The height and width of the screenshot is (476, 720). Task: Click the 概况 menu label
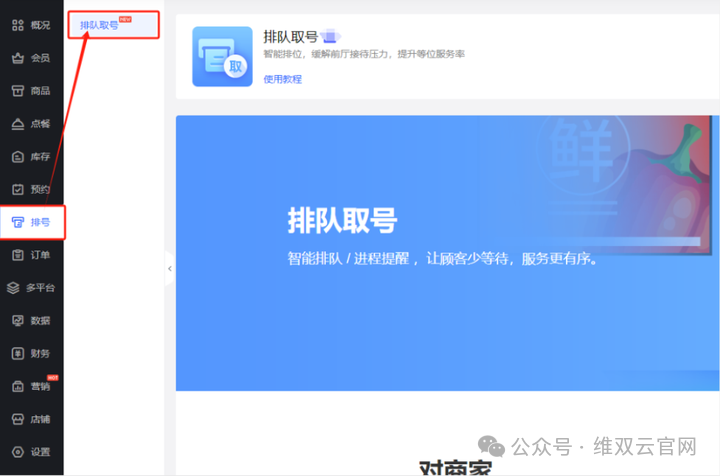click(x=40, y=25)
